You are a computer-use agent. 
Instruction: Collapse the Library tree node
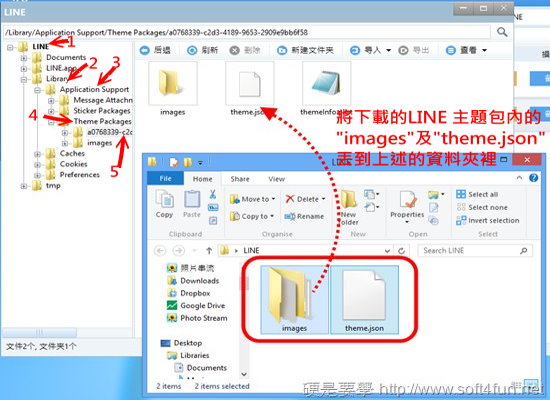[x=24, y=79]
